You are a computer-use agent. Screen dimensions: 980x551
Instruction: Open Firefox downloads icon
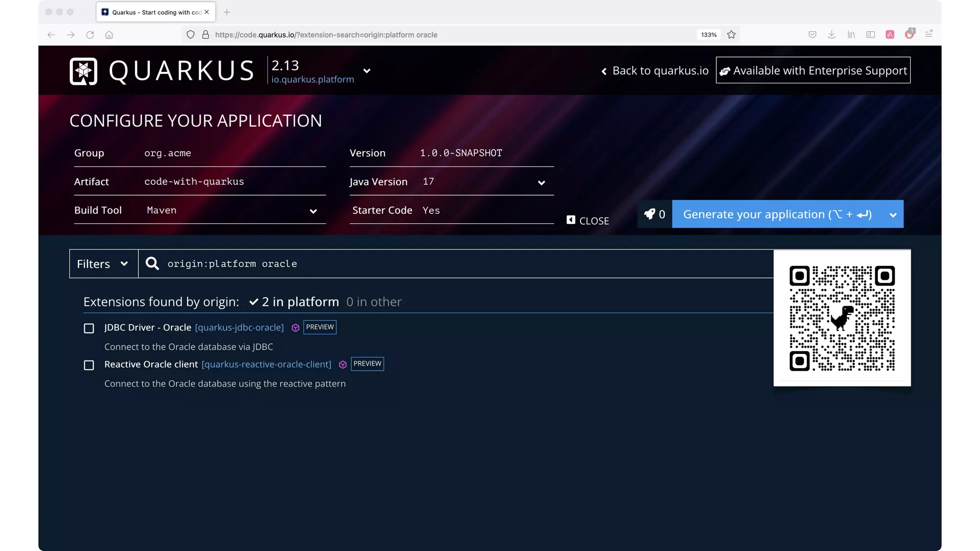click(x=832, y=34)
